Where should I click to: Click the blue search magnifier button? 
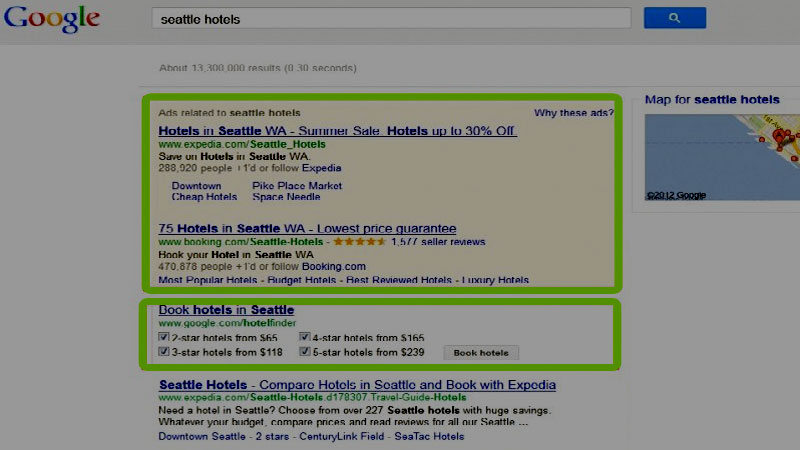(x=674, y=18)
